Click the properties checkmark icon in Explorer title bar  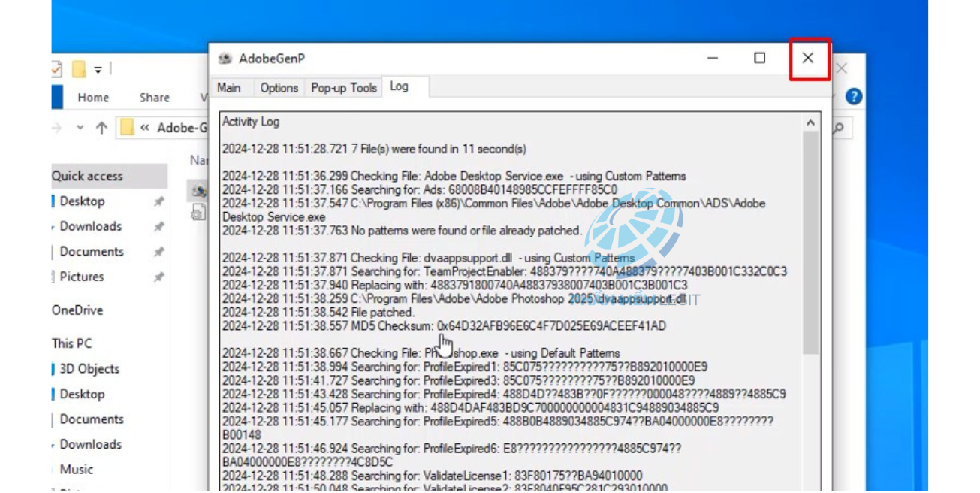[56, 69]
